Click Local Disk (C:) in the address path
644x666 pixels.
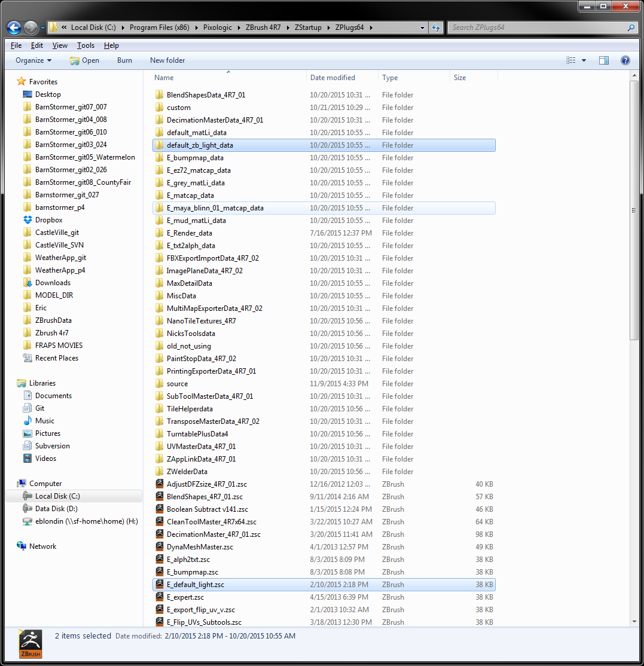click(x=93, y=28)
